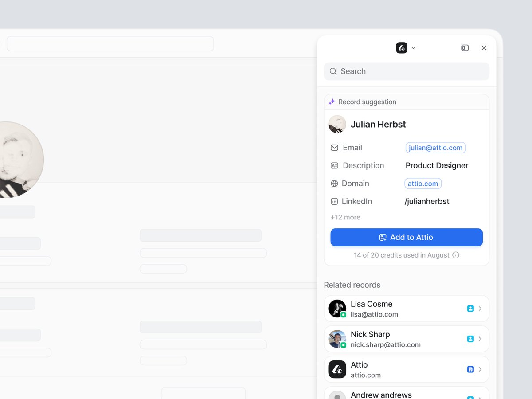532x399 pixels.
Task: Select the Product Designer value
Action: [437, 165]
